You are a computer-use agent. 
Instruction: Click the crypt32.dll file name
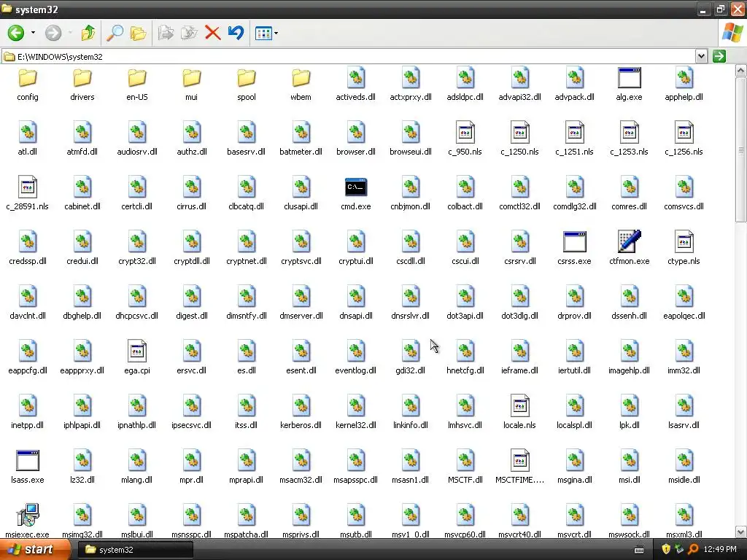coord(137,261)
